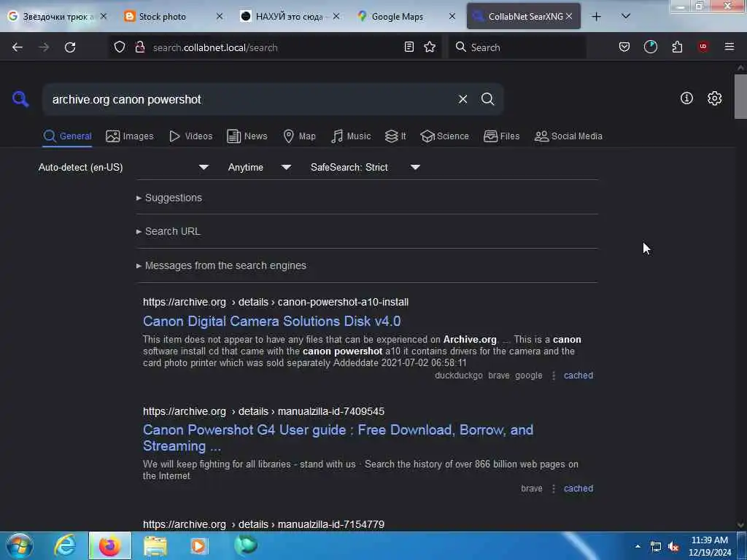Open the SearXNG about info icon
Viewport: 747px width, 560px height.
coord(686,98)
